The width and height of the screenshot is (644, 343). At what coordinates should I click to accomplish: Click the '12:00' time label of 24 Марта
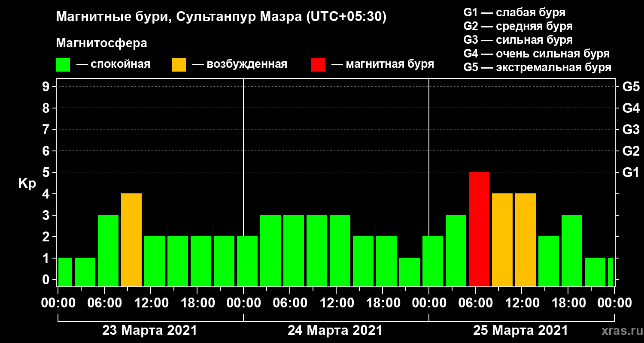point(336,303)
